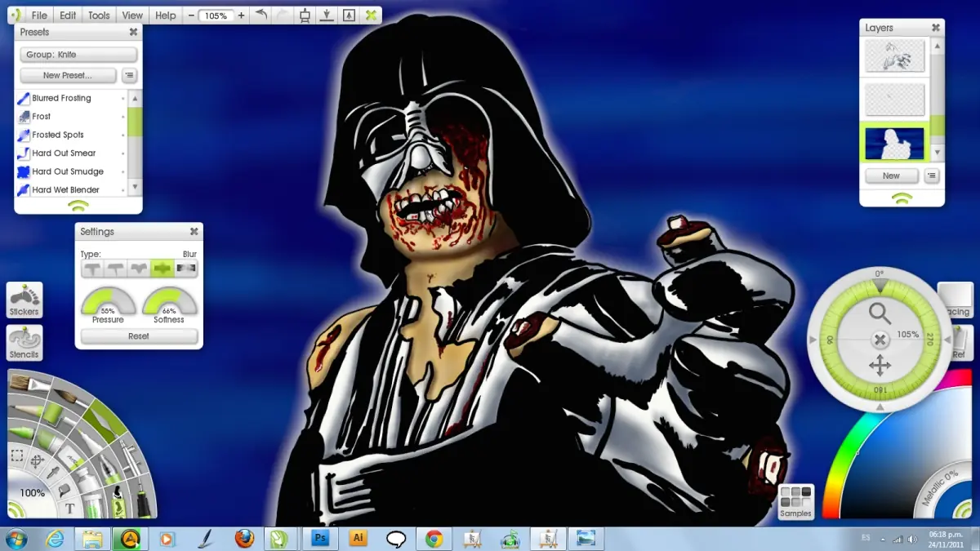Select the Pencil tool
The height and width of the screenshot is (551, 980).
(x=26, y=409)
